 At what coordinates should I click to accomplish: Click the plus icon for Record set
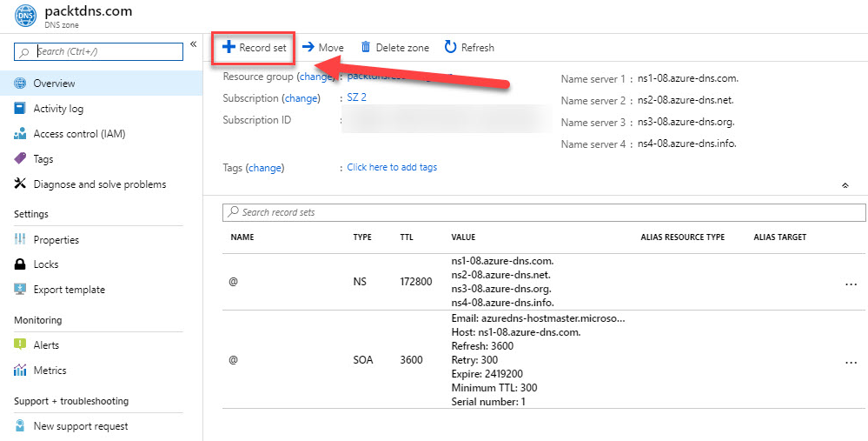[229, 47]
